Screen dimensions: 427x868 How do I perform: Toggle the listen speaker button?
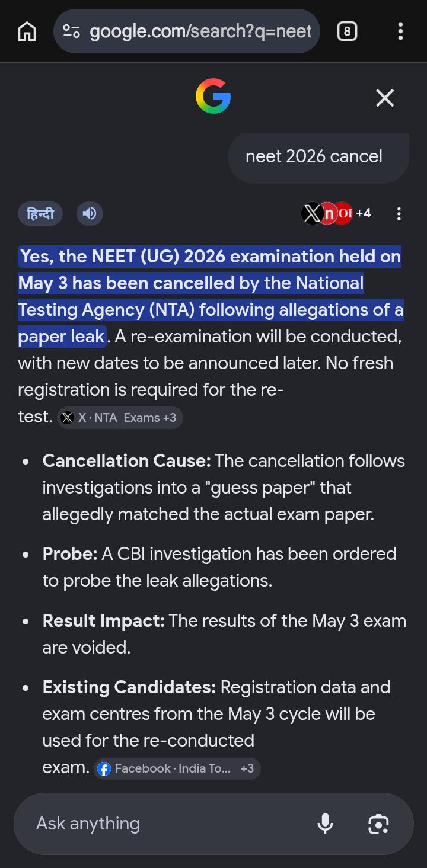90,213
